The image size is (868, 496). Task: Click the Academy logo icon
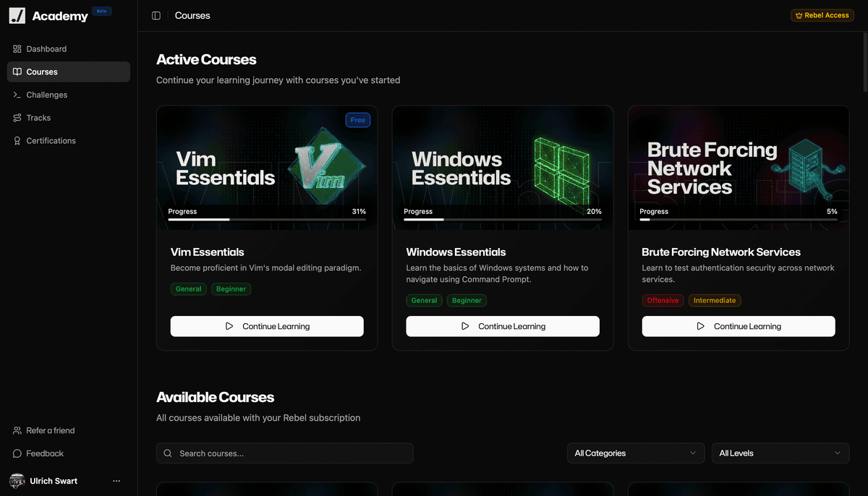[x=17, y=16]
